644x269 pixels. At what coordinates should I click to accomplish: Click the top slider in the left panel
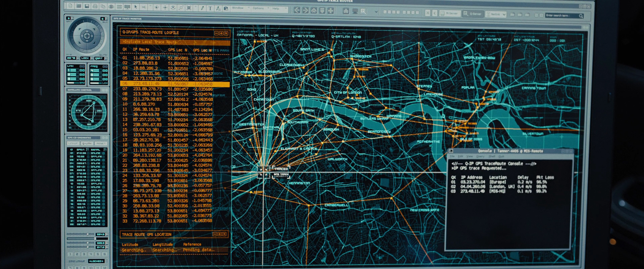click(80, 234)
